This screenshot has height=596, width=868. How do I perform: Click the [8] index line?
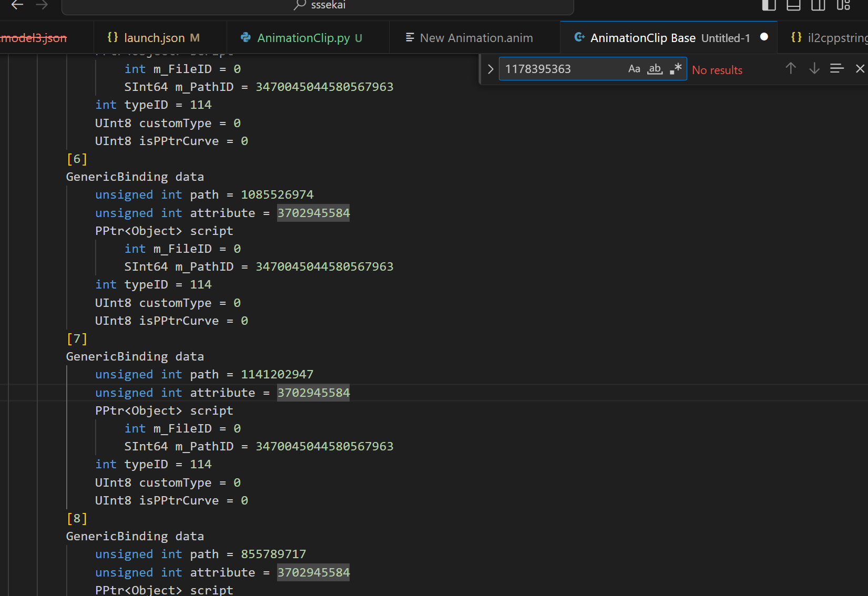coord(77,518)
